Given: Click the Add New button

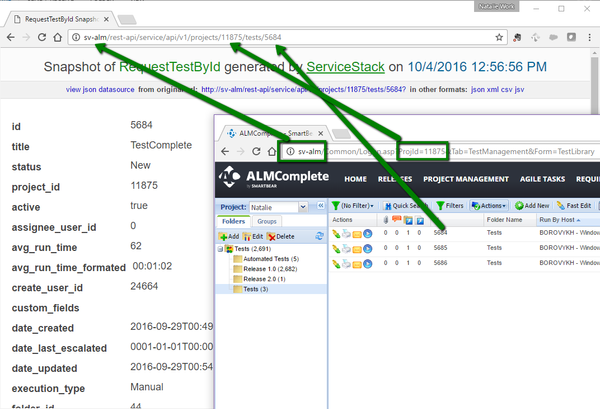Looking at the screenshot, I should [532, 206].
